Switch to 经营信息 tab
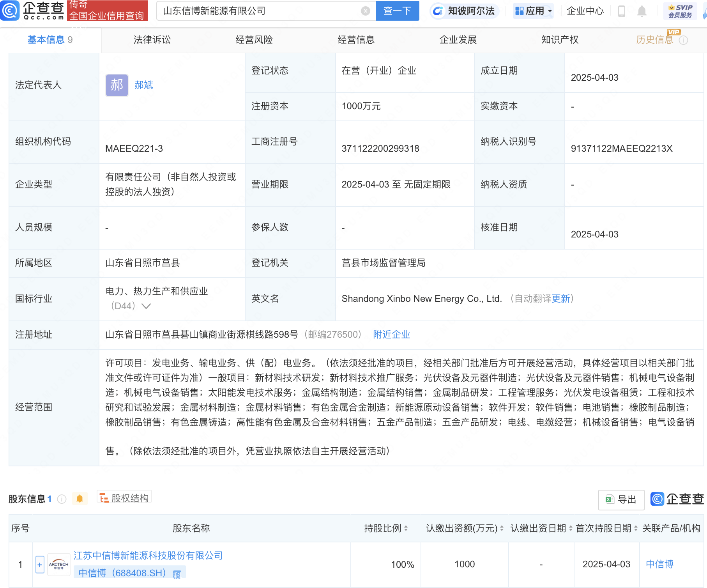The image size is (707, 588). 356,40
